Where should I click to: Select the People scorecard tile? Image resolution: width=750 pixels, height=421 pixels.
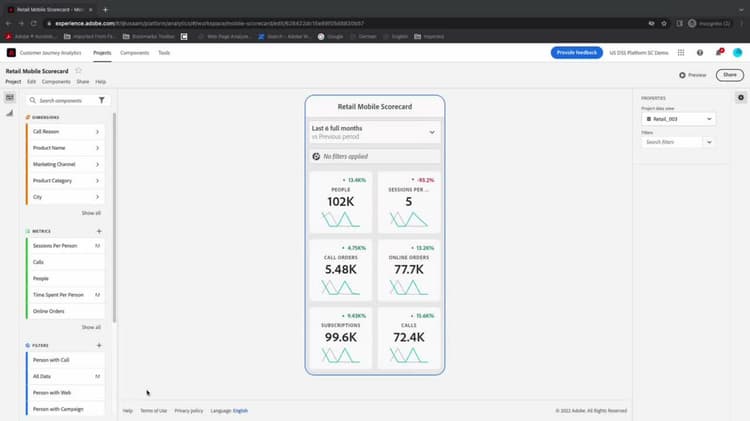(341, 202)
